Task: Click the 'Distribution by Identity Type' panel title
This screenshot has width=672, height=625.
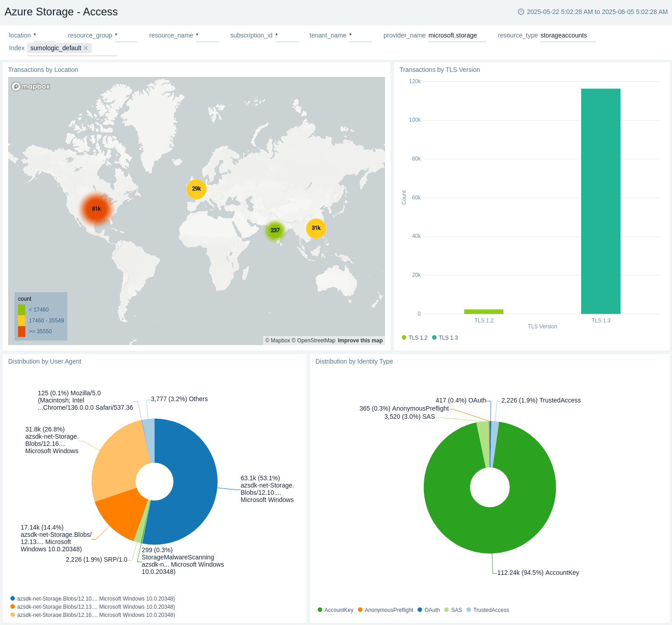Action: click(354, 361)
